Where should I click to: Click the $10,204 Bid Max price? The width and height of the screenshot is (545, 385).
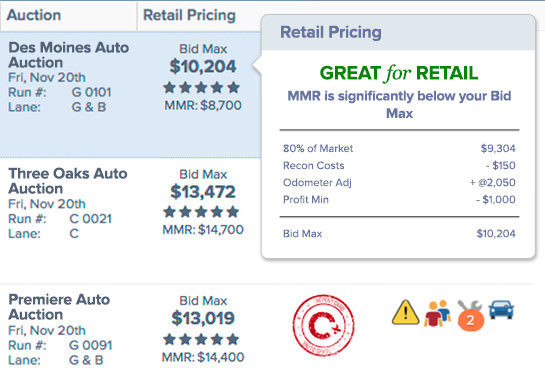[x=203, y=66]
